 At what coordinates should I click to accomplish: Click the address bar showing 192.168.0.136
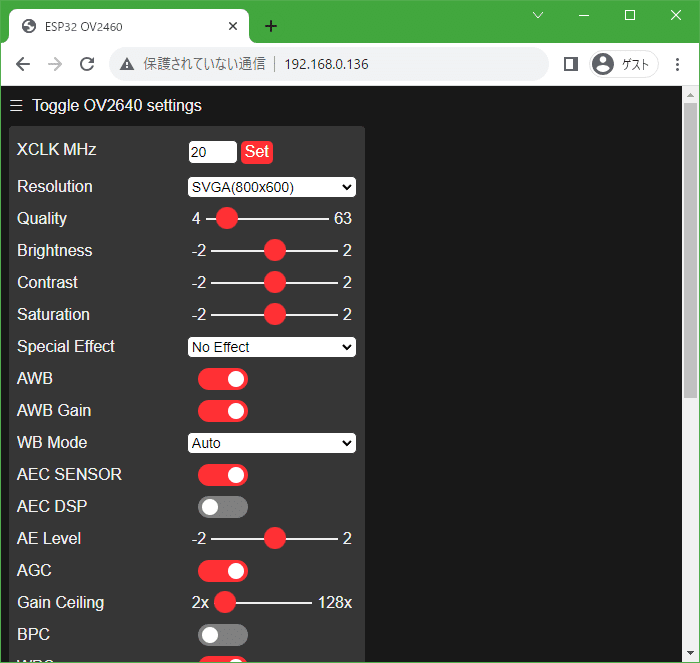(x=329, y=64)
